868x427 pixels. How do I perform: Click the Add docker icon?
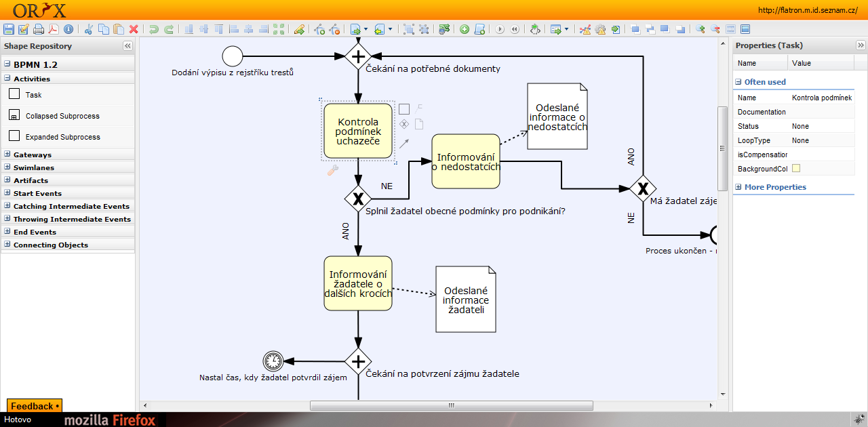coord(319,29)
